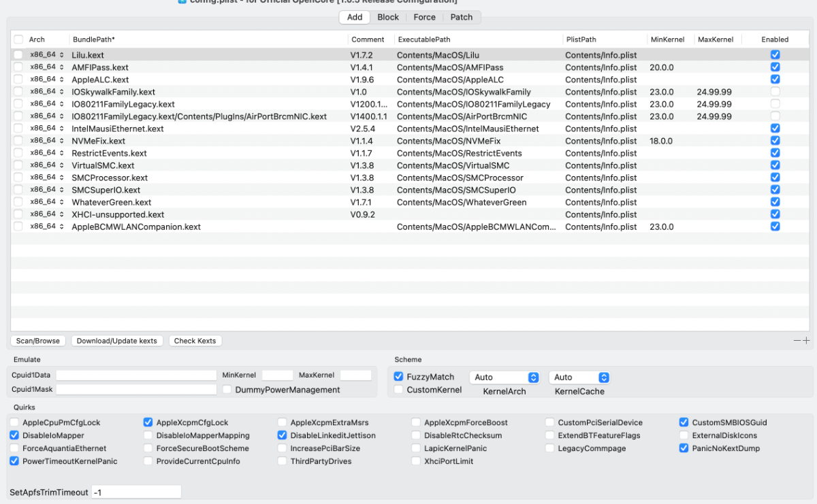Open Arch dropdown for RestrictEvents.kext
Image resolution: width=817 pixels, height=504 pixels.
47,152
